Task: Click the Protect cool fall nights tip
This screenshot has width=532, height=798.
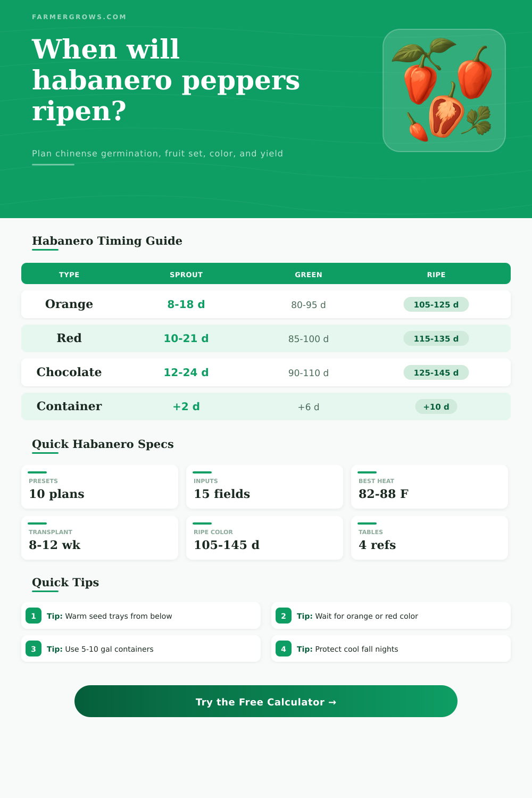Action: (x=391, y=649)
